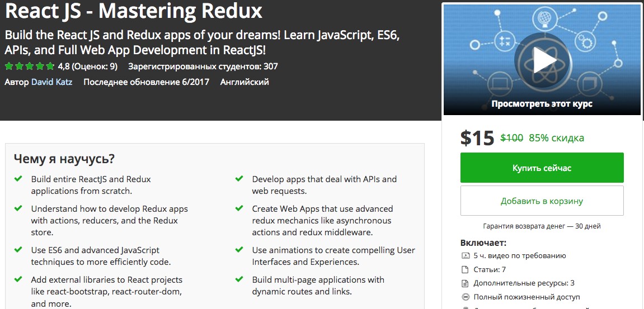This screenshot has width=644, height=309.
Task: Click the "4,8 (Оценок: 9)" rating text
Action: click(x=88, y=66)
